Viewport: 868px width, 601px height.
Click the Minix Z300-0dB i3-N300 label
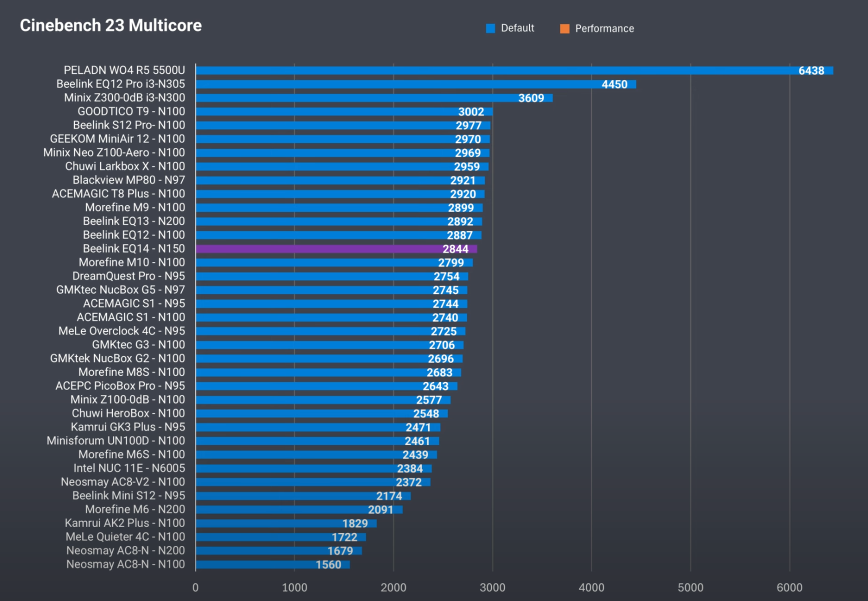pos(124,98)
